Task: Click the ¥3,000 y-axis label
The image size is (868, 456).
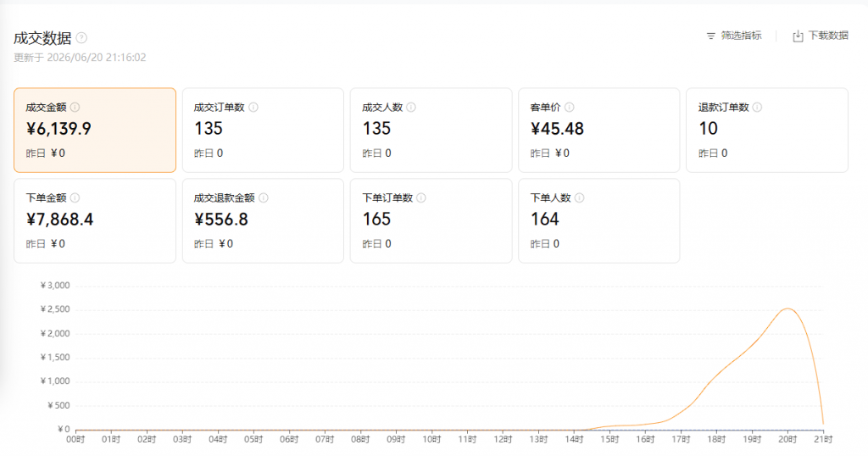Action: [55, 286]
